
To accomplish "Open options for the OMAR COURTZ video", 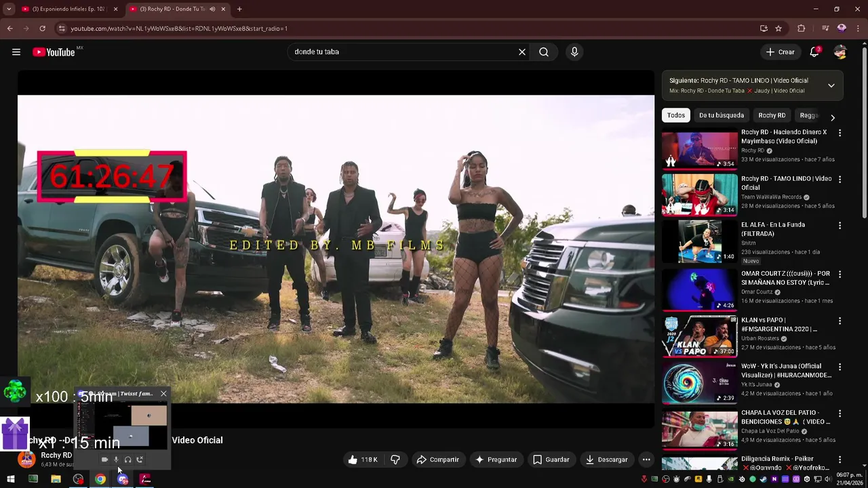I will click(x=840, y=274).
